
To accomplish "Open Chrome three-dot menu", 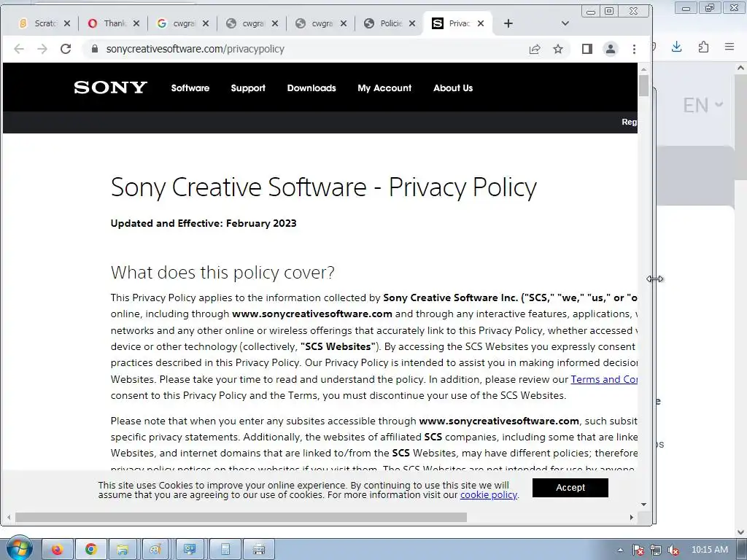I will [x=634, y=49].
